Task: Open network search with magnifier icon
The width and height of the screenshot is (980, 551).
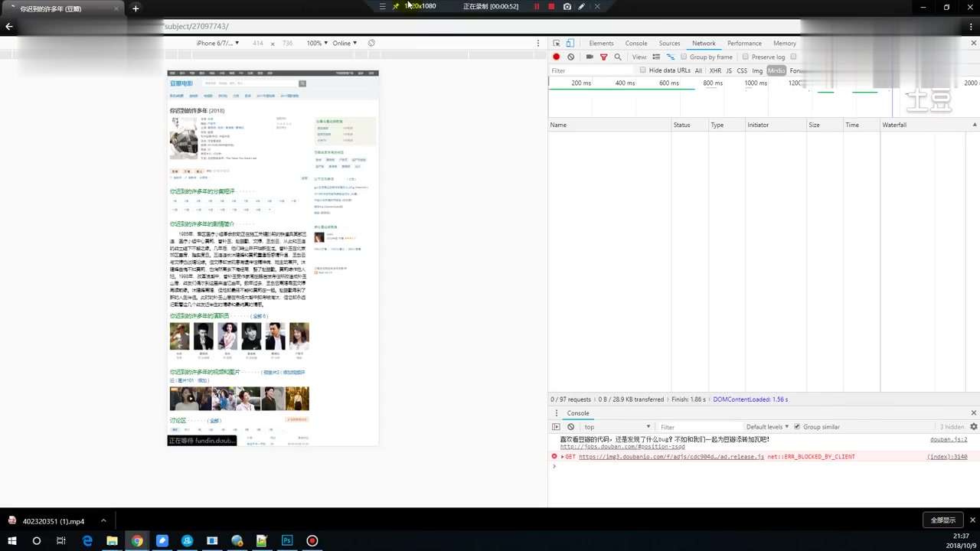Action: [618, 57]
